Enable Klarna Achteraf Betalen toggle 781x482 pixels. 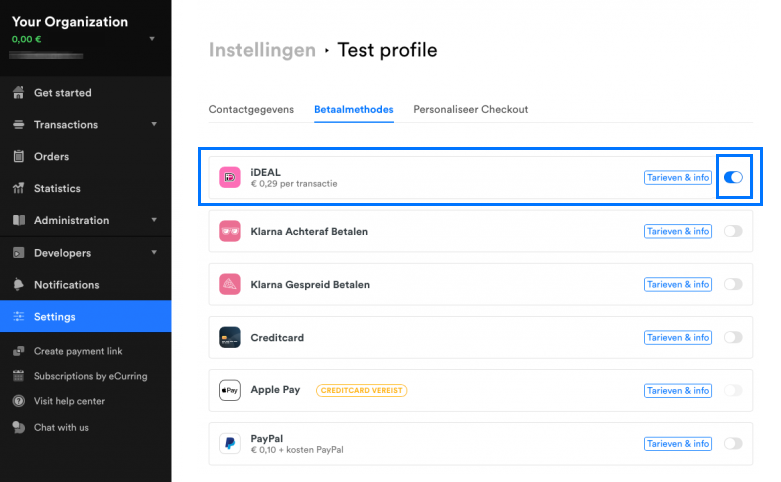[x=733, y=231]
